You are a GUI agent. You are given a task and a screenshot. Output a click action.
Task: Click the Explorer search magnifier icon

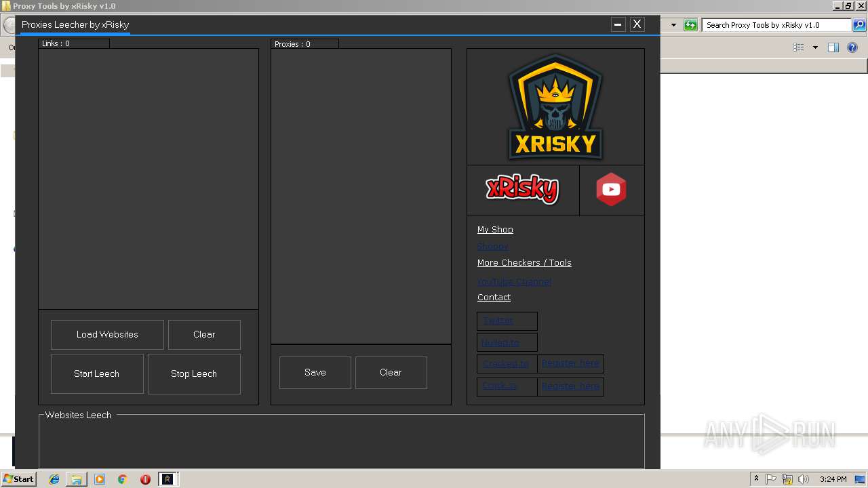click(x=859, y=25)
